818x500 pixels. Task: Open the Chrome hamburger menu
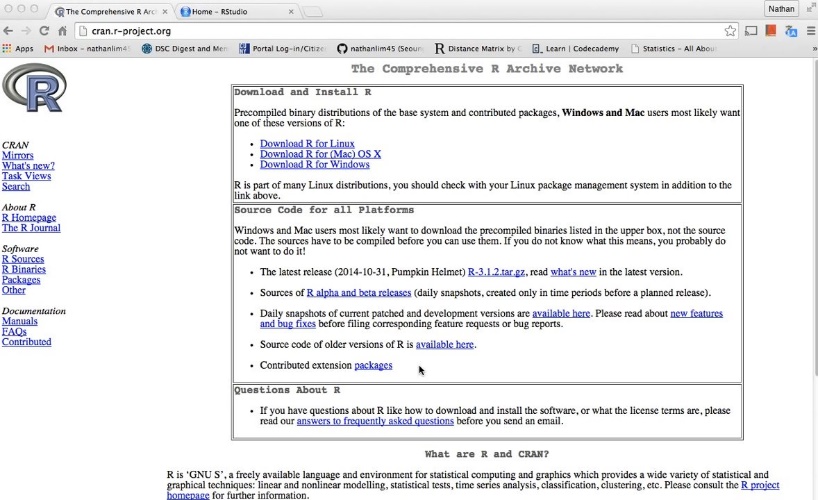tap(811, 31)
